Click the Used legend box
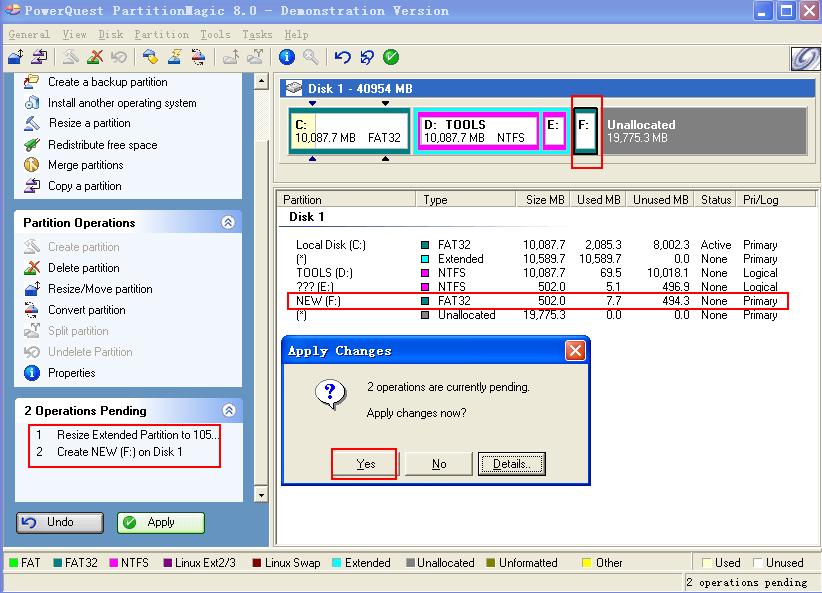Screen dimensions: 822x593 coord(707,563)
